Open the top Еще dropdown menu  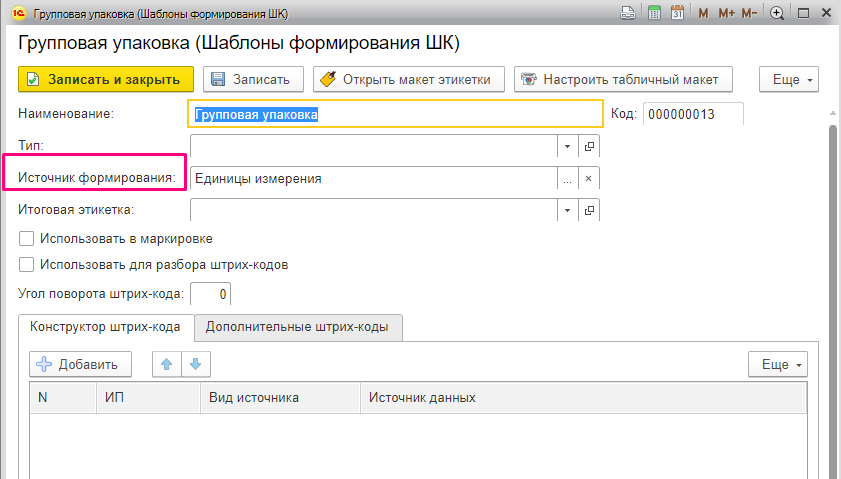click(790, 79)
